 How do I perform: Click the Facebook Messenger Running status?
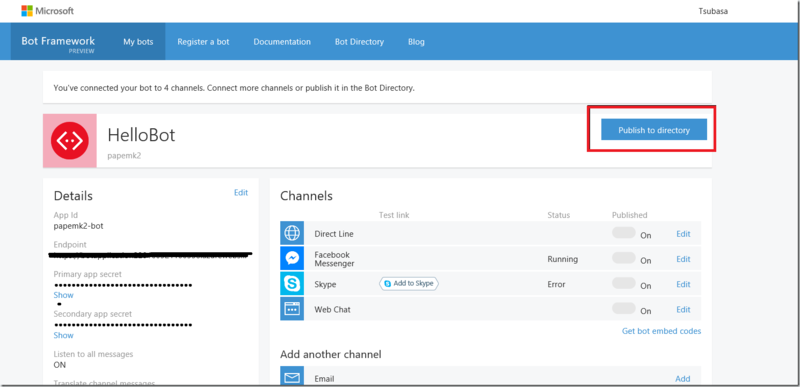563,259
